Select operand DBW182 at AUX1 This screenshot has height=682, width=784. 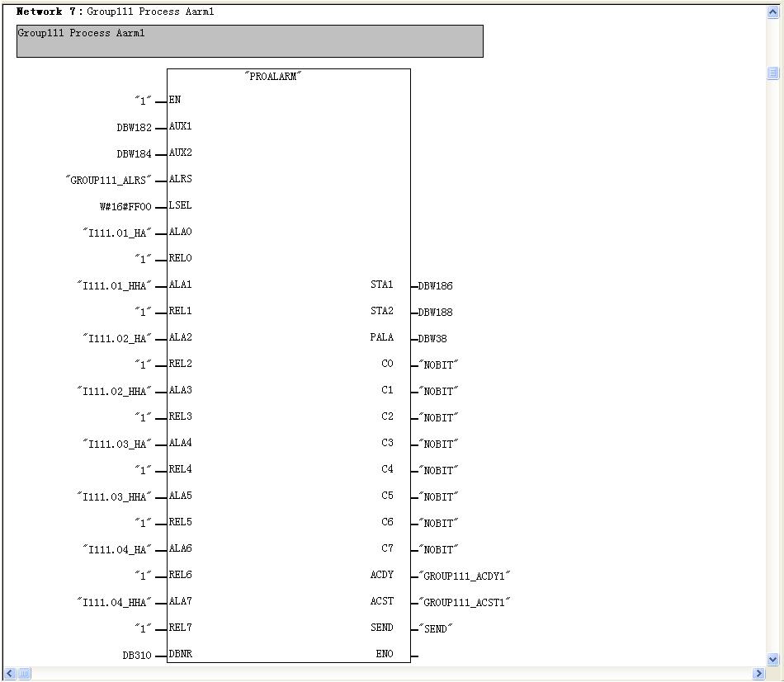(x=134, y=127)
